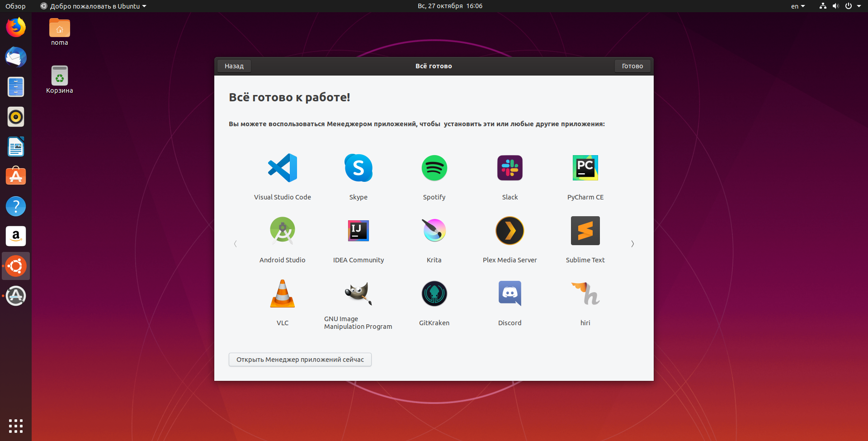Open the clock and calendar menu
The width and height of the screenshot is (868, 441).
pyautogui.click(x=450, y=6)
